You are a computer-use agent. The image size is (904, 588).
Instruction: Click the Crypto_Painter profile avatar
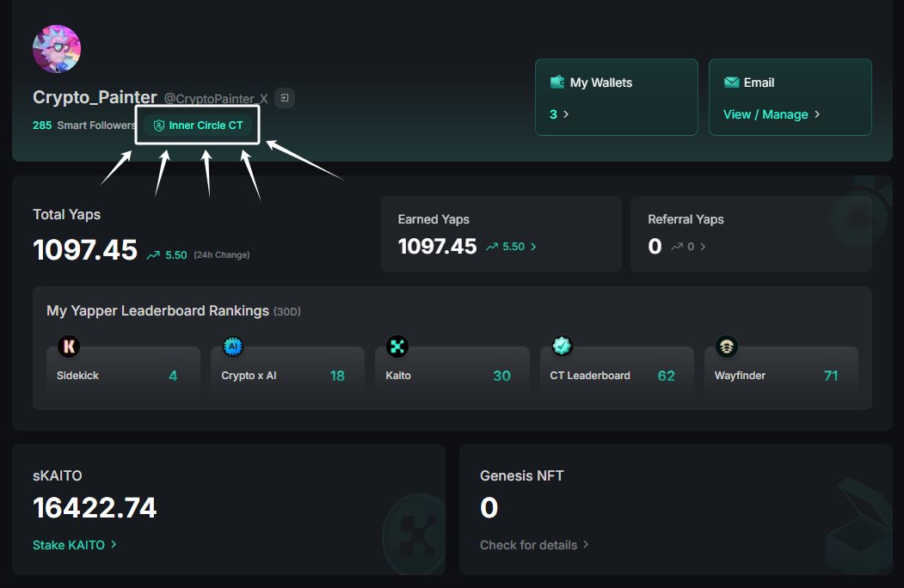click(57, 49)
